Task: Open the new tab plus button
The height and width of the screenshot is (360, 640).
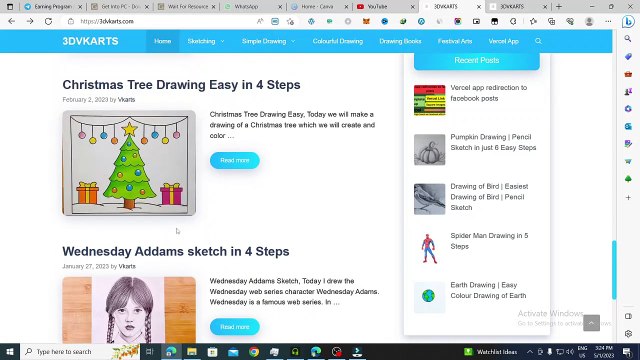Action: click(x=559, y=7)
